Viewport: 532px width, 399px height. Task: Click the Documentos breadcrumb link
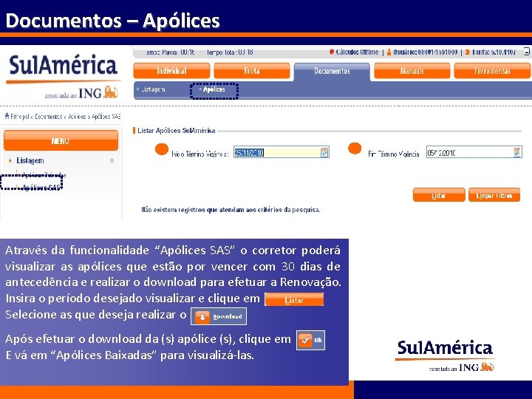pyautogui.click(x=49, y=117)
